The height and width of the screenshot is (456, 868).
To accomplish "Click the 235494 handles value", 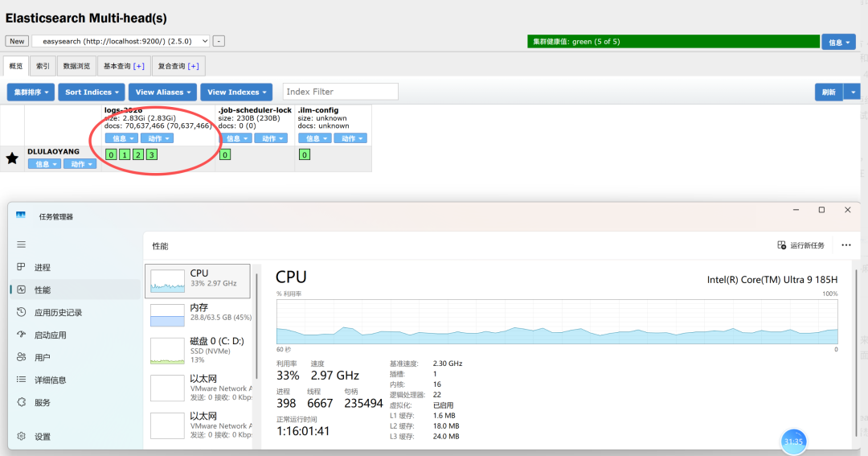I will pos(363,404).
